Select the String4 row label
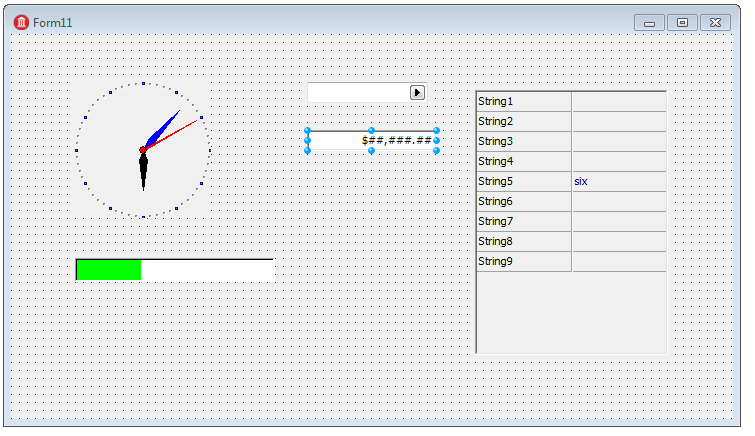The height and width of the screenshot is (436, 755). click(523, 161)
